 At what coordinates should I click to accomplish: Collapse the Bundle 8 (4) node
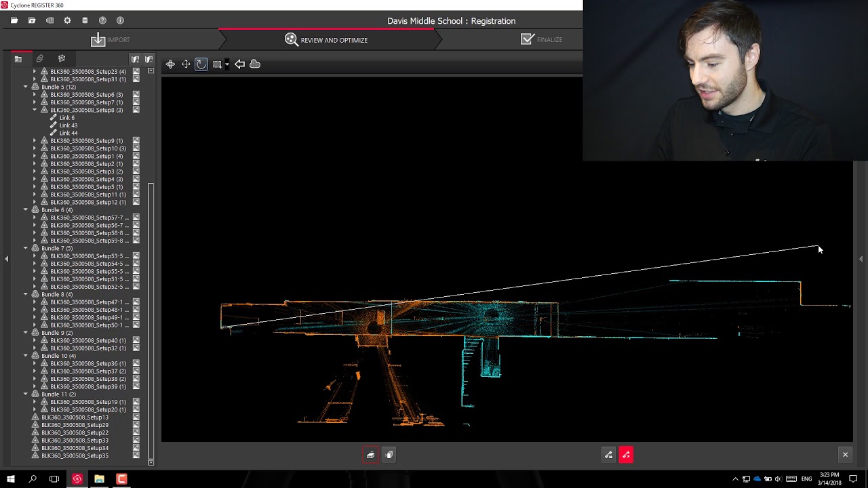pos(26,294)
